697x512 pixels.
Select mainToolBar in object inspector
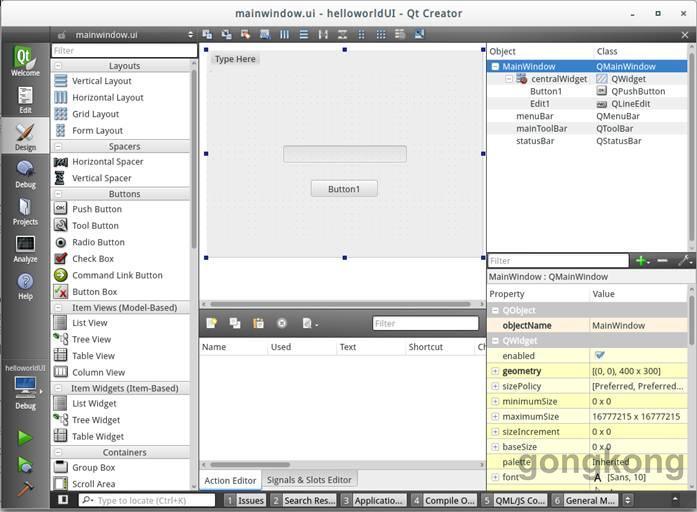point(541,128)
